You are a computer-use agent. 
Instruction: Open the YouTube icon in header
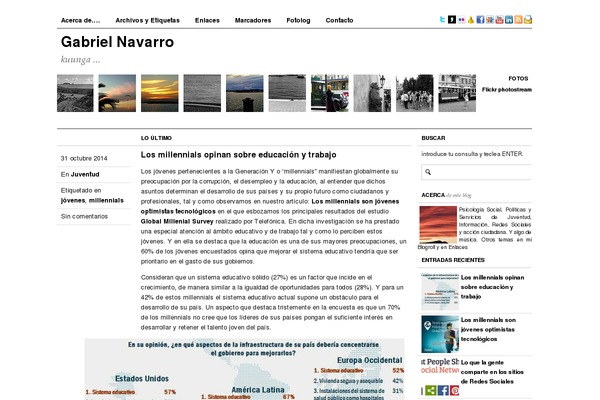499,20
